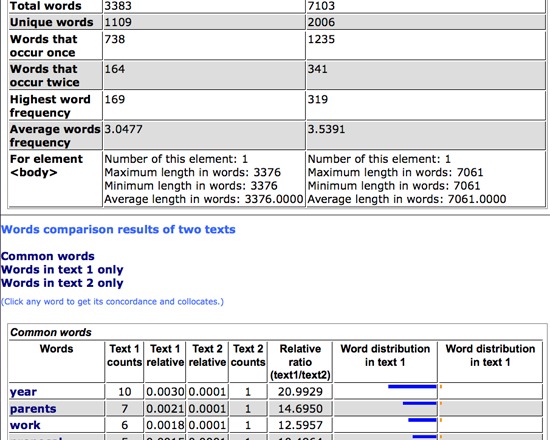Click the For element body row label

[46, 166]
